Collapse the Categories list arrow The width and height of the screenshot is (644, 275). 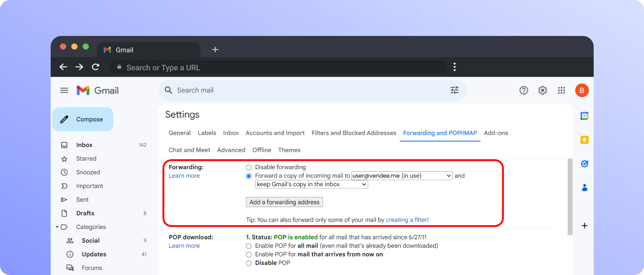tap(57, 227)
